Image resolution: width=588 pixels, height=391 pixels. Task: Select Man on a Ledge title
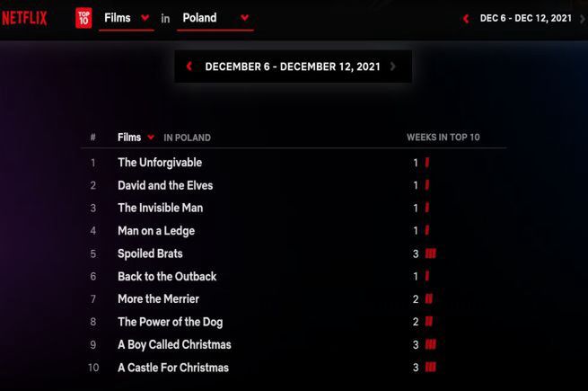pyautogui.click(x=156, y=231)
